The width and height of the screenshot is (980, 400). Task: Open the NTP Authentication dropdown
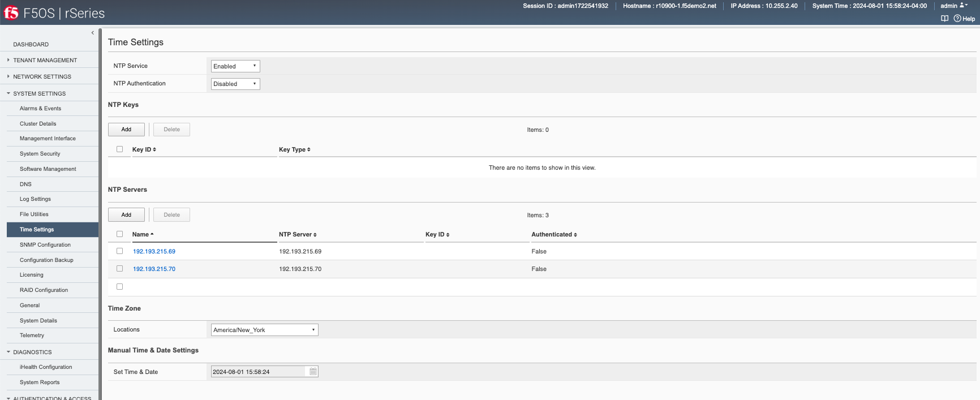pyautogui.click(x=235, y=84)
